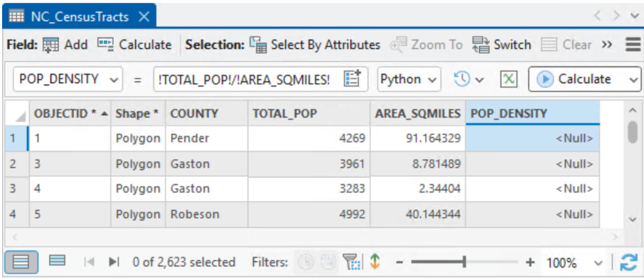The width and height of the screenshot is (644, 279).
Task: Select the AREA_SQMILES column header
Action: tap(418, 114)
